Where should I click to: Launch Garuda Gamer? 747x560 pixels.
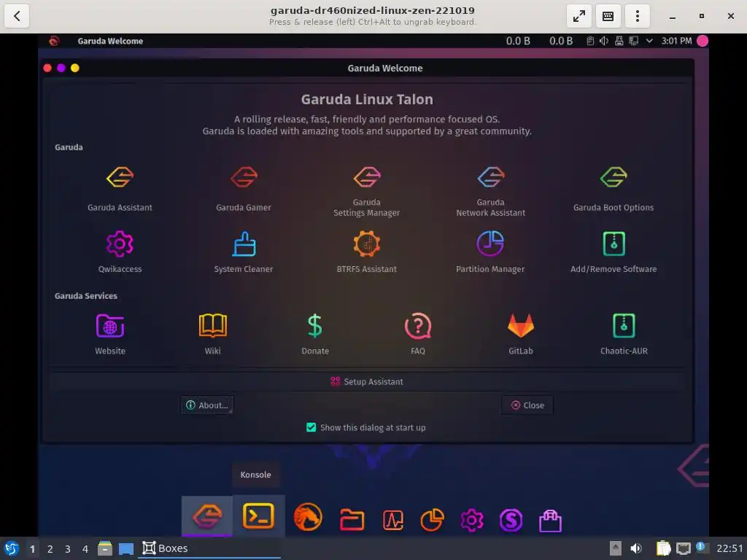click(x=244, y=189)
